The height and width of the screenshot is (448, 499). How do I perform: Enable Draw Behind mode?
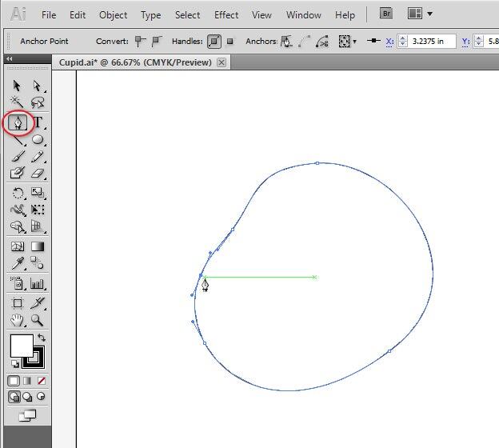[28, 397]
